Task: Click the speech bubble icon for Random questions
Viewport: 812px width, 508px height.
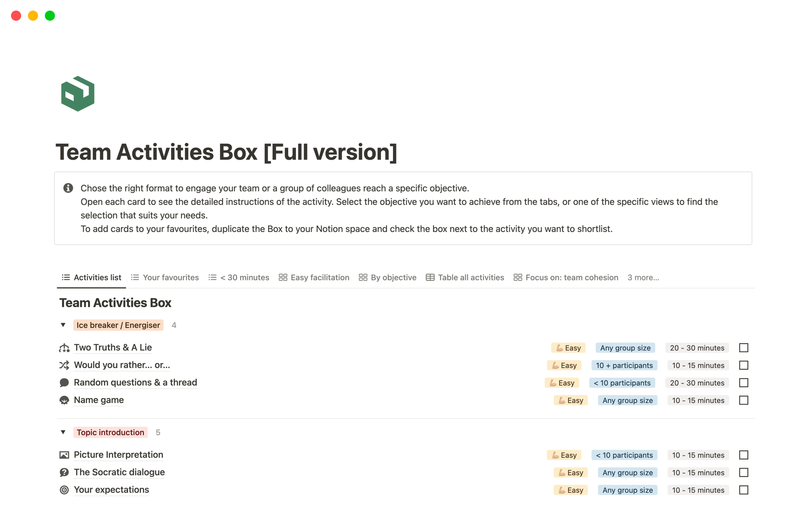Action: 64,383
